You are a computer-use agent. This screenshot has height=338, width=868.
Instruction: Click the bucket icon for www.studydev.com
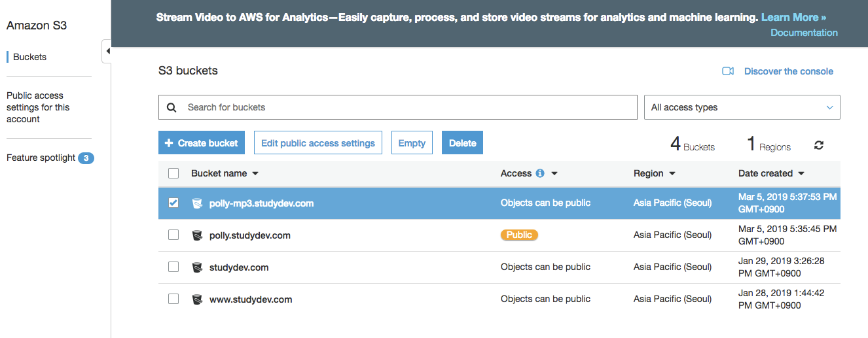(x=197, y=299)
